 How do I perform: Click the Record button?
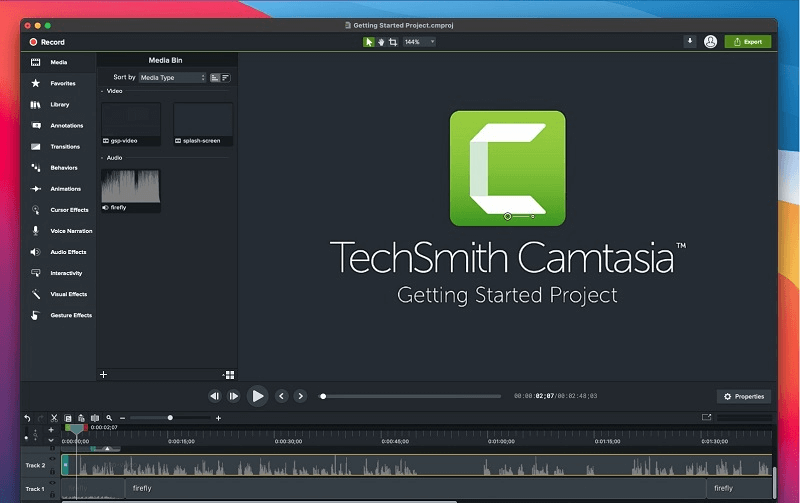pyautogui.click(x=47, y=42)
